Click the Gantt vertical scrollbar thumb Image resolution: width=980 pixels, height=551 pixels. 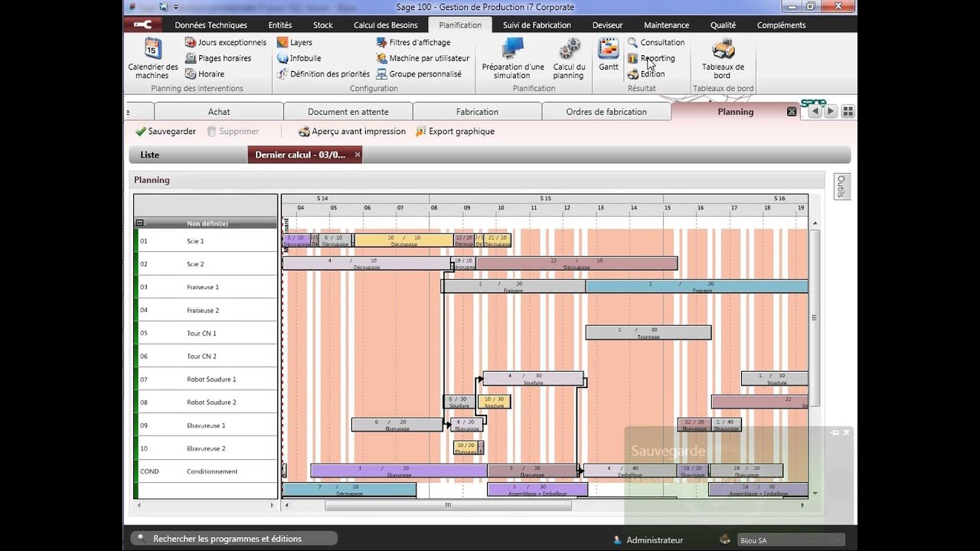815,317
